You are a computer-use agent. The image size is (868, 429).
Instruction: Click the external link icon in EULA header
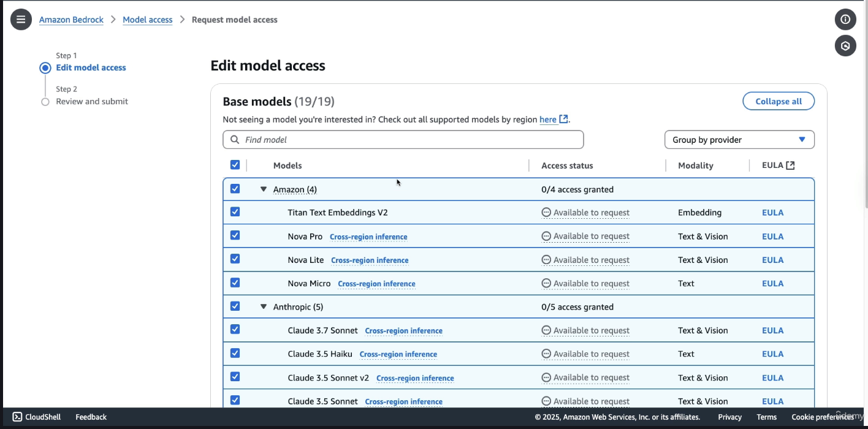tap(790, 165)
